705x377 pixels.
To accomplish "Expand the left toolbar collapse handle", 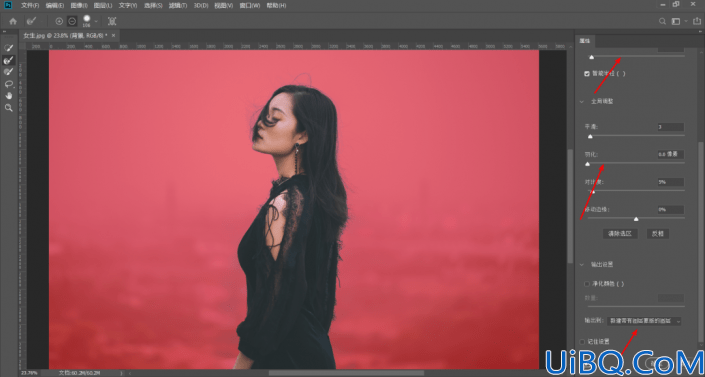I will [x=4, y=32].
